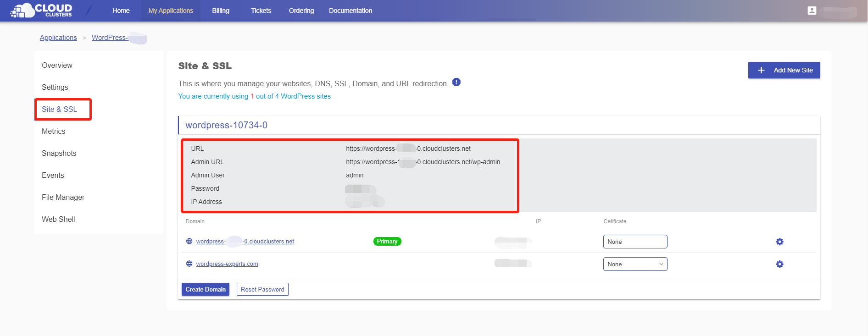The height and width of the screenshot is (336, 868).
Task: Click the IP Address label
Action: pos(206,202)
